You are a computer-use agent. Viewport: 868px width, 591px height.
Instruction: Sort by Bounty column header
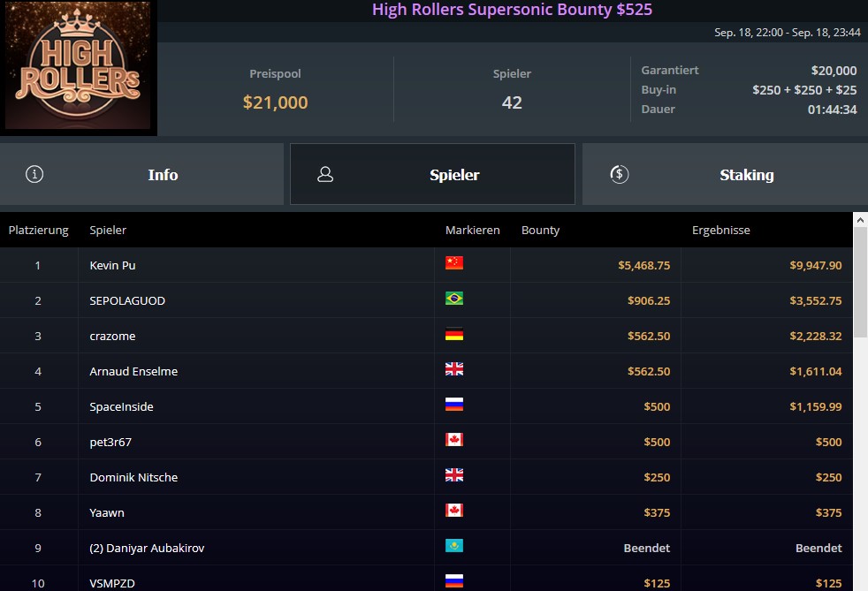(540, 231)
